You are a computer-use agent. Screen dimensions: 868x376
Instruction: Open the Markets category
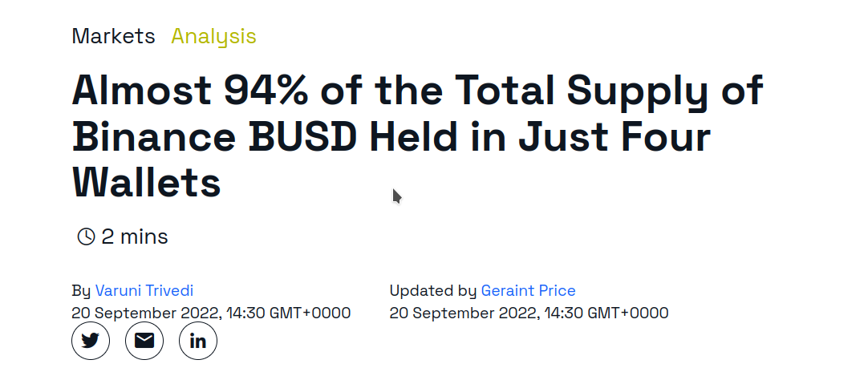click(x=113, y=37)
